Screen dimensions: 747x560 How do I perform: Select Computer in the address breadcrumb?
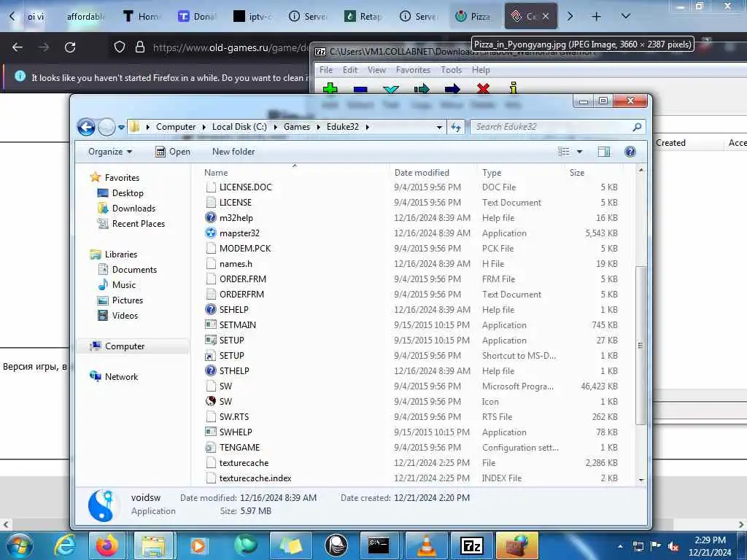176,127
